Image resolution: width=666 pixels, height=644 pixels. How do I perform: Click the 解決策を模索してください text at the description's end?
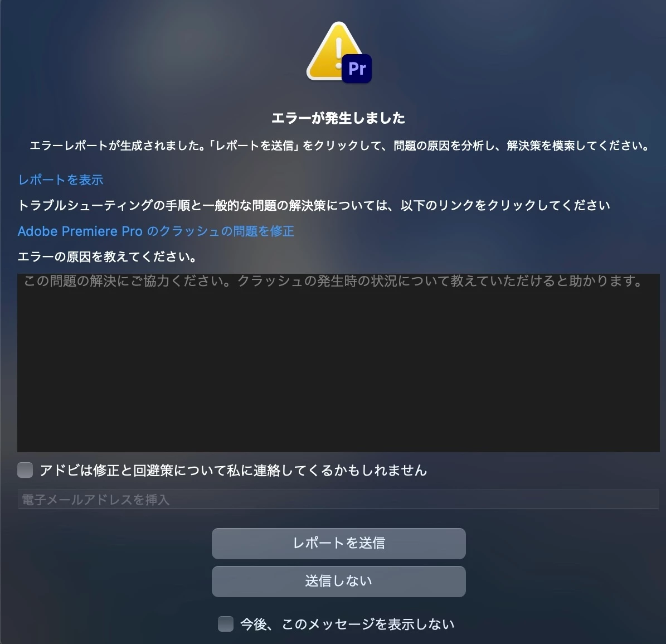click(x=577, y=146)
